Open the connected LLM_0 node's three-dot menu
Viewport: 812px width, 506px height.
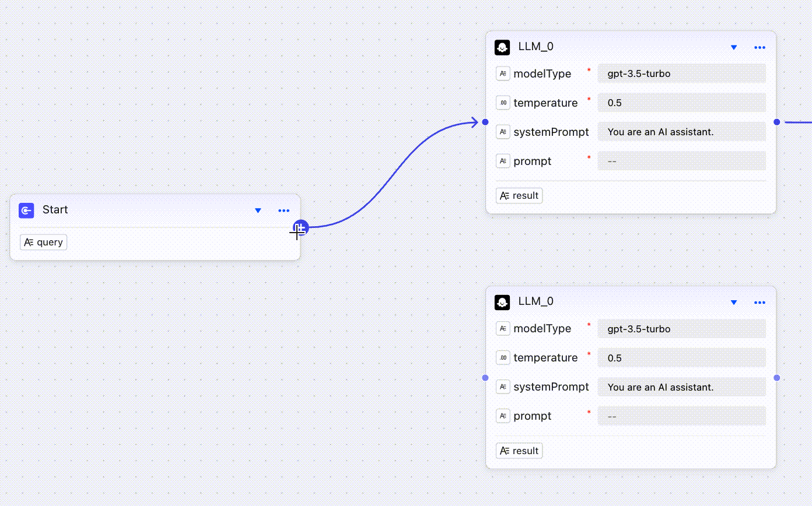[759, 47]
